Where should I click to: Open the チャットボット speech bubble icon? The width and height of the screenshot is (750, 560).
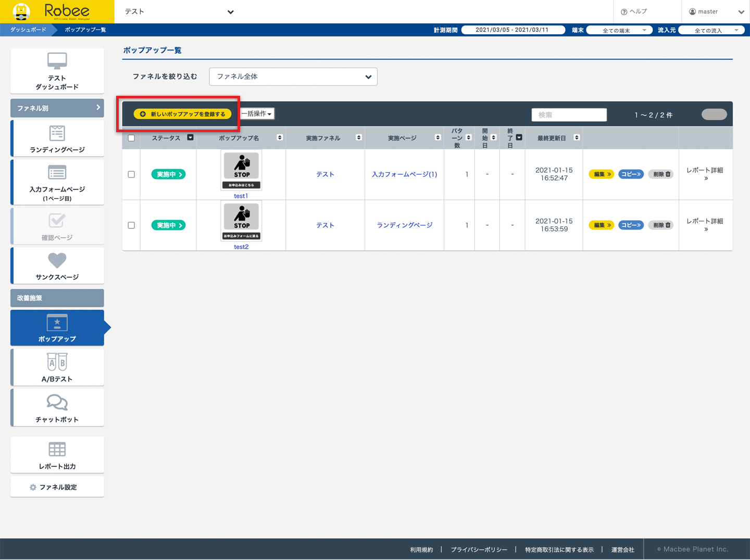57,402
